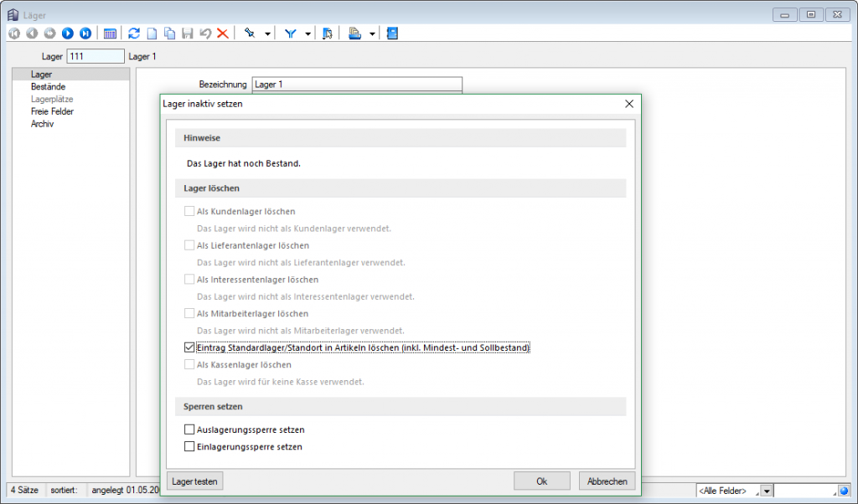Click the 'Das Lager hat noch Bestand.' text
The image size is (858, 504).
pyautogui.click(x=244, y=163)
